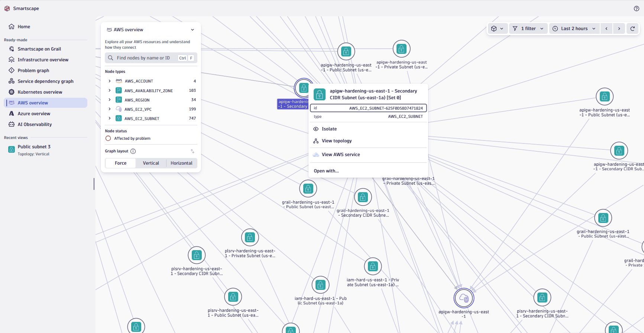Screen dimensions: 644x333
Task: Select grail-hardening Public Subnet node near center
Action: (308, 189)
